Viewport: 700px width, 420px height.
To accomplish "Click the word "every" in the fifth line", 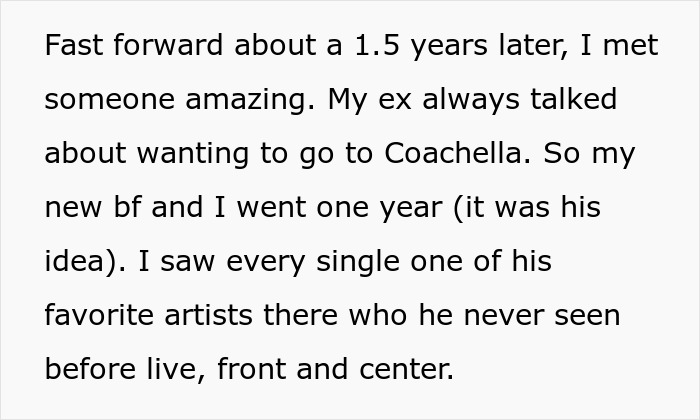I will [x=265, y=263].
